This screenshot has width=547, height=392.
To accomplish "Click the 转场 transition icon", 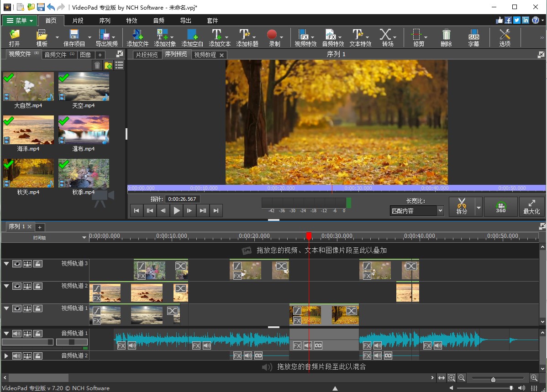I will point(385,35).
